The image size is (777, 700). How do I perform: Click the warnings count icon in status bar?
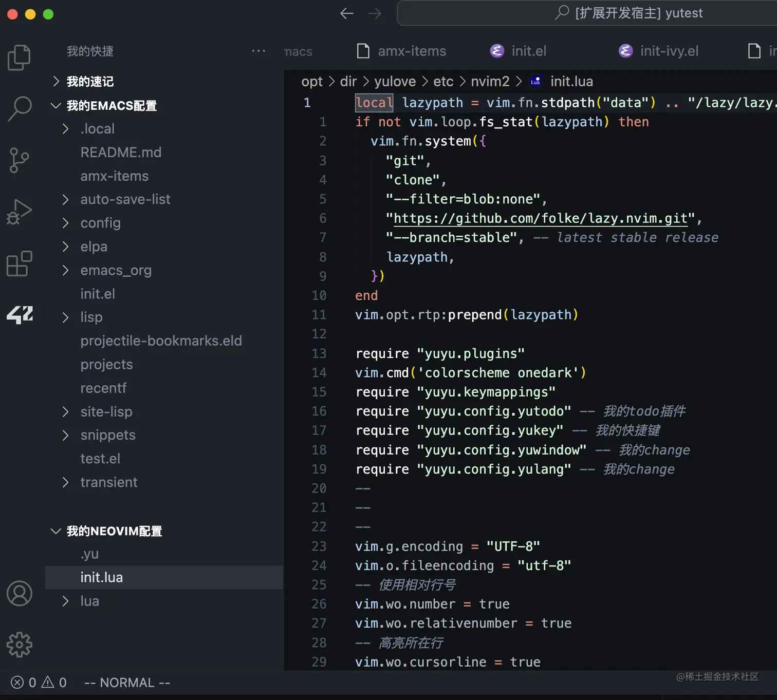pos(48,683)
